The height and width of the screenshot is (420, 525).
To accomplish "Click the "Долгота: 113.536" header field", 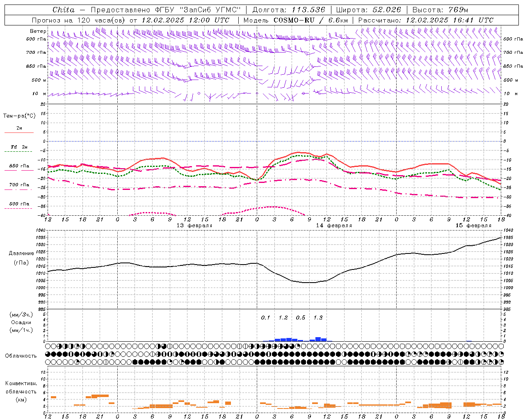I will click(289, 10).
